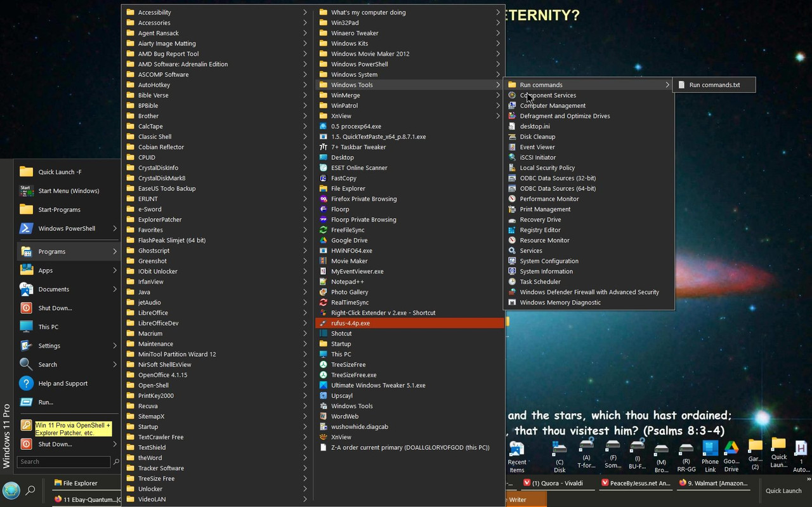812x507 pixels.
Task: Expand the Windows Kits folder arrow
Action: point(498,43)
